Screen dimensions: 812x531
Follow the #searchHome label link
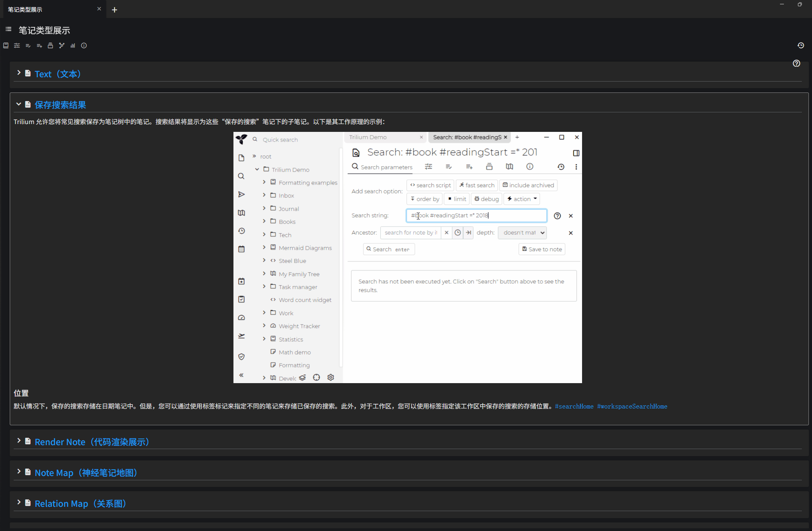pos(574,407)
